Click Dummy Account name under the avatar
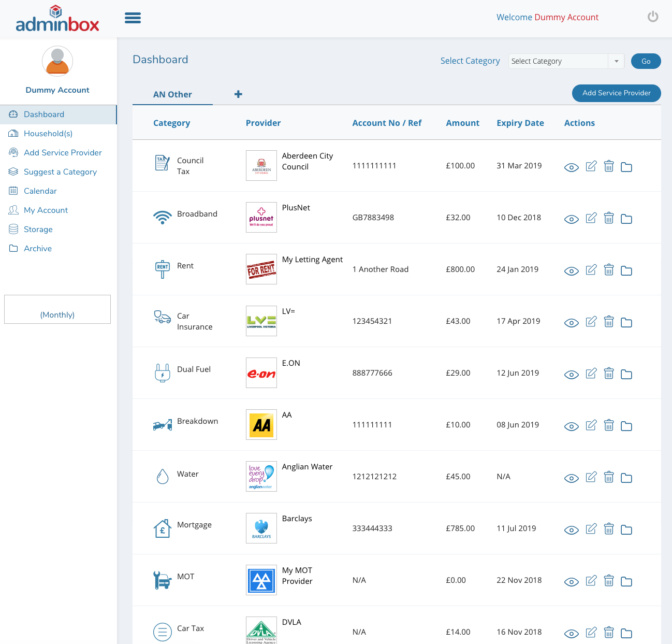672x644 pixels. click(x=57, y=90)
